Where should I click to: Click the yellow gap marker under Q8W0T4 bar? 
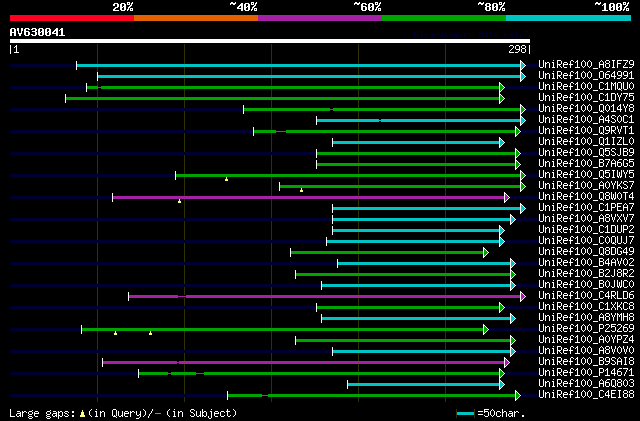[x=180, y=201]
